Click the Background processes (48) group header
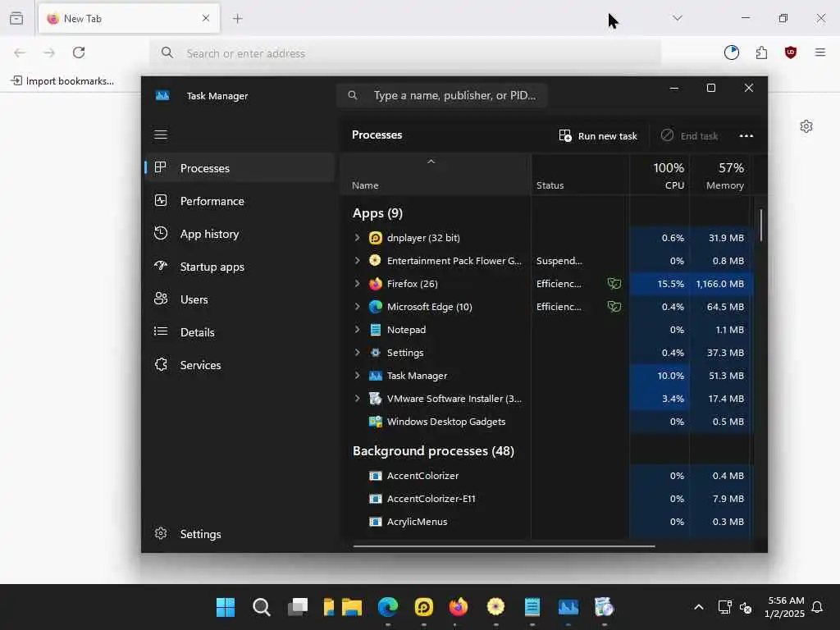The width and height of the screenshot is (840, 630). click(433, 451)
